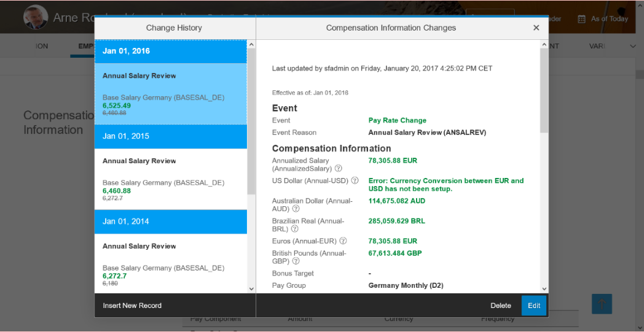Click Annual Salary Review (ANSALREV) text
Image resolution: width=644 pixels, height=332 pixels.
pos(428,133)
